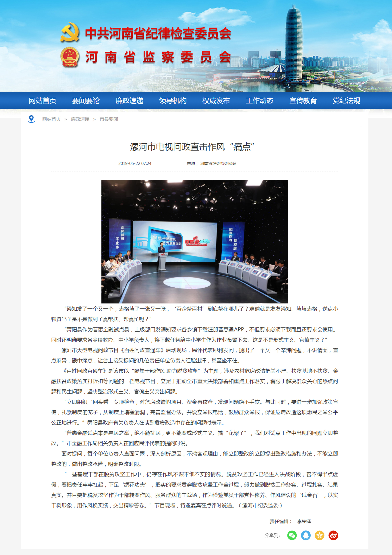392x555 pixels.
Task: Share article via WeChat icon
Action: coord(292,535)
